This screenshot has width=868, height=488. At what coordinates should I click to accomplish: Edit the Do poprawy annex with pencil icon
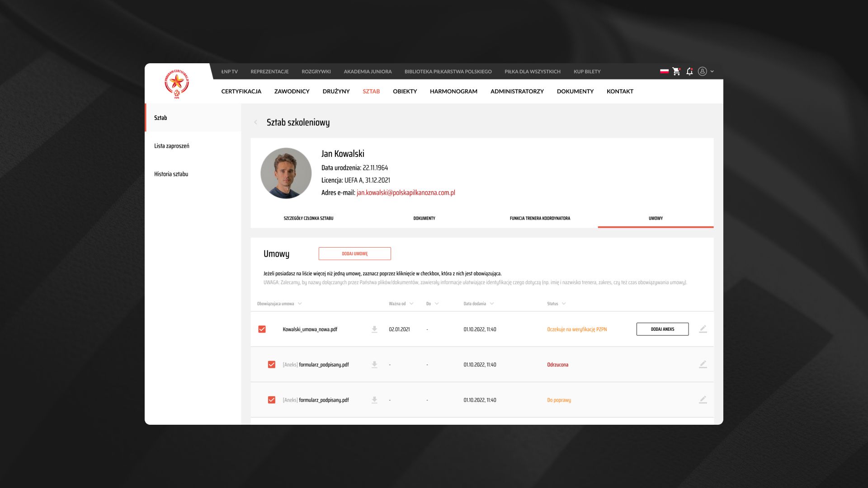tap(703, 399)
